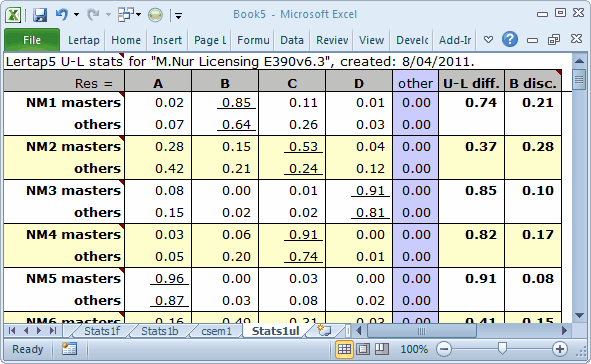The height and width of the screenshot is (364, 591).
Task: Open the Insert ribbon tab
Action: 167,40
